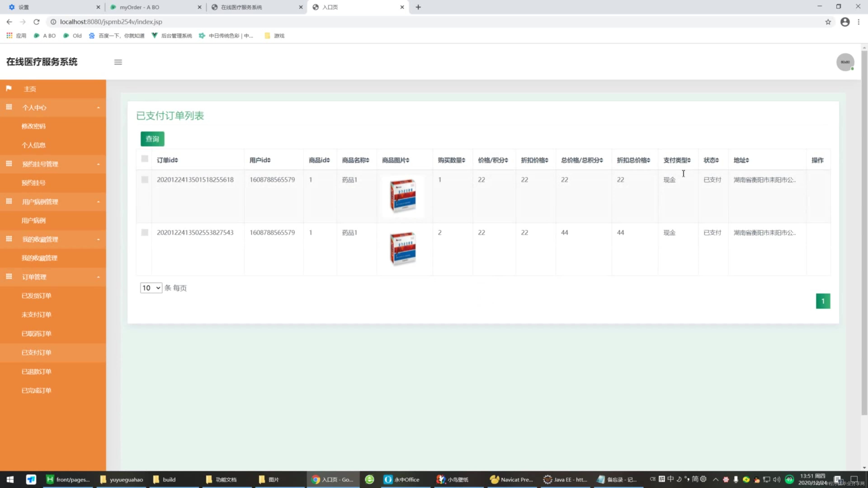Open Navicat Premium from taskbar

tap(512, 479)
